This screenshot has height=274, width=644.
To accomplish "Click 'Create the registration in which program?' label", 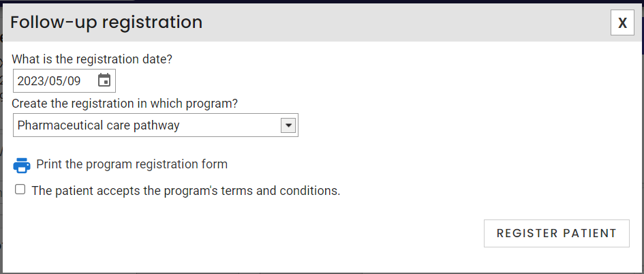I will [x=125, y=104].
